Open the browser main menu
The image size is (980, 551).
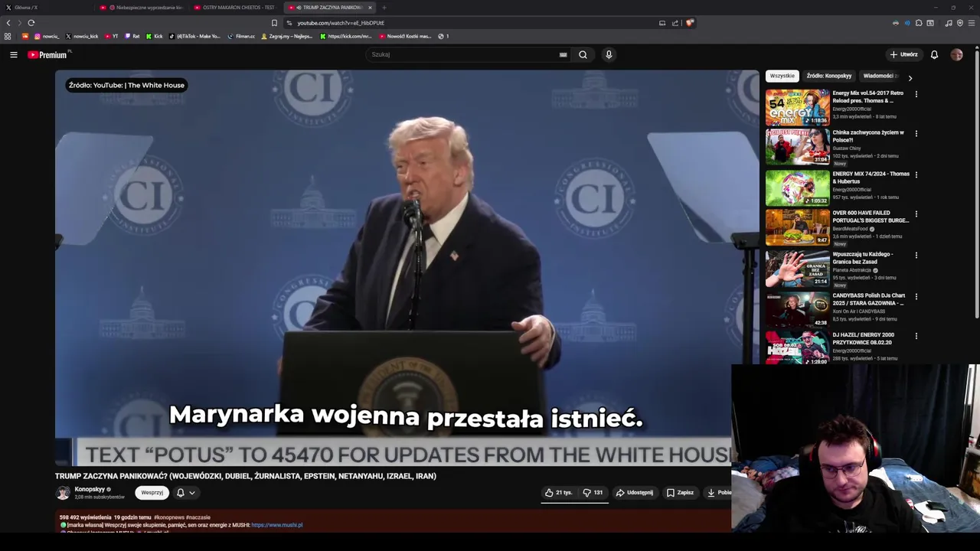(x=972, y=23)
